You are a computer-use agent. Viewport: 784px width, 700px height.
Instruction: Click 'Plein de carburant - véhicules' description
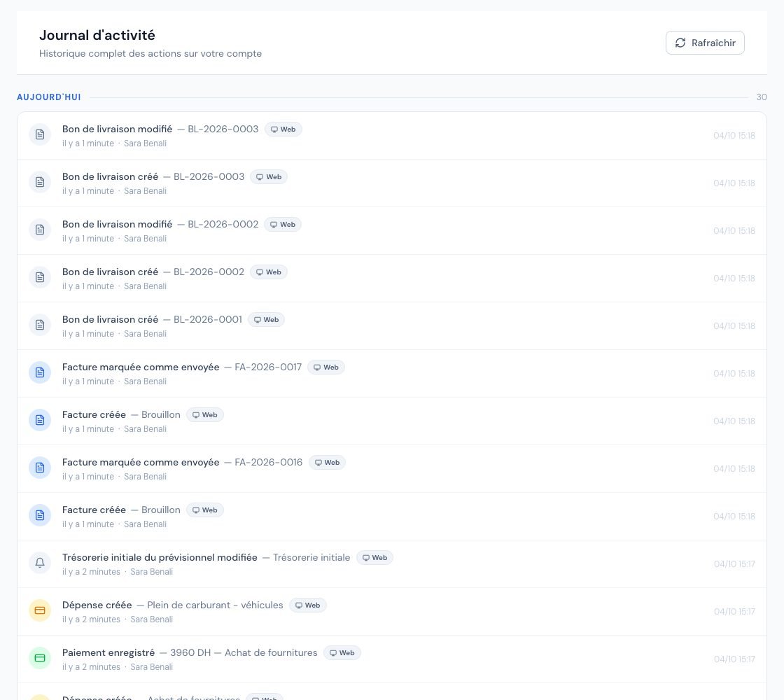[x=215, y=605]
